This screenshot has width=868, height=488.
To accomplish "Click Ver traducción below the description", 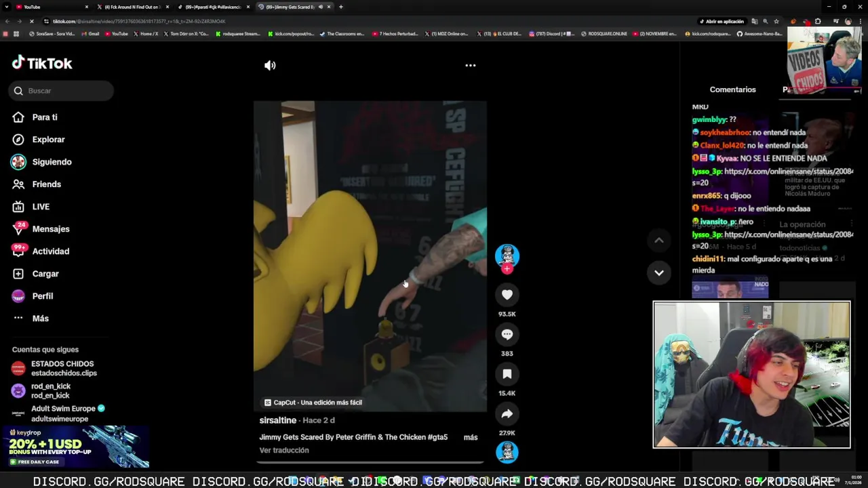I will tap(284, 450).
